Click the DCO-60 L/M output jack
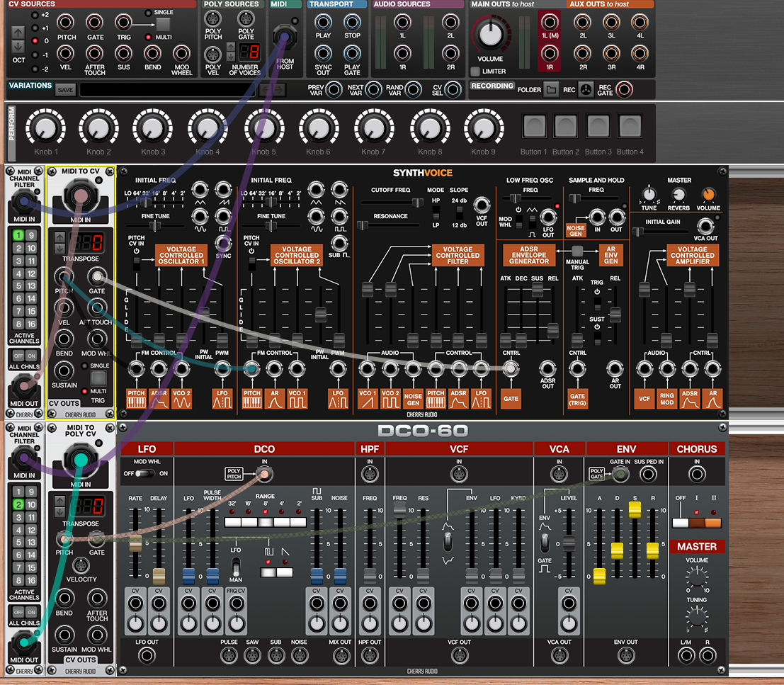Screen dimensions: 784x685 [686, 655]
